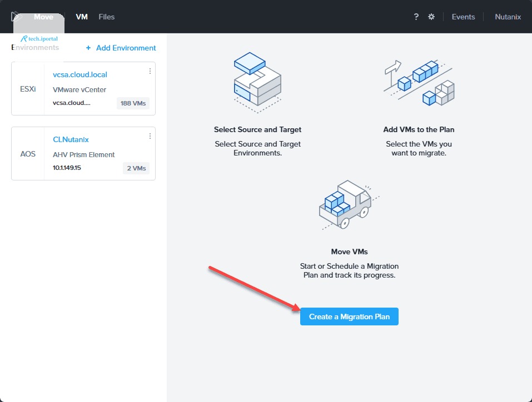Click the VMware vCenter text
Image resolution: width=532 pixels, height=402 pixels.
coord(79,89)
